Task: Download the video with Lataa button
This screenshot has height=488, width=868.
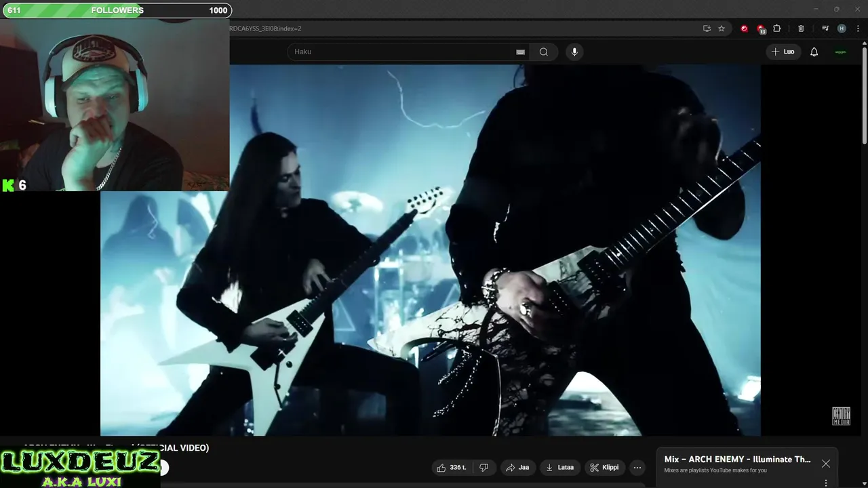Action: point(560,468)
